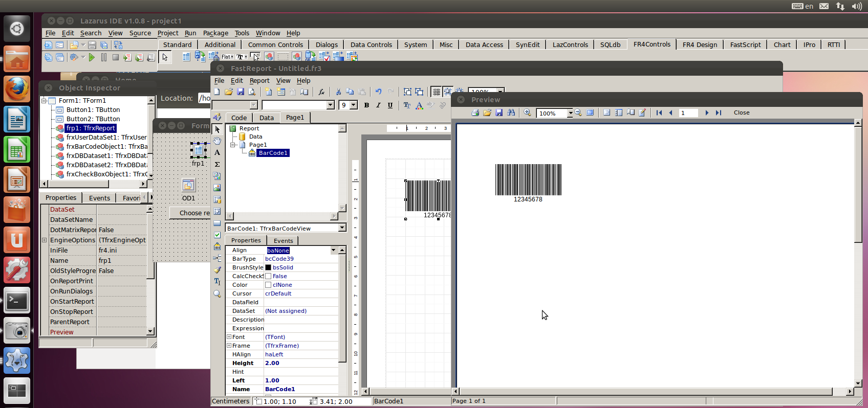The image size is (868, 408).
Task: Collapse the Page1 tree node
Action: click(233, 145)
